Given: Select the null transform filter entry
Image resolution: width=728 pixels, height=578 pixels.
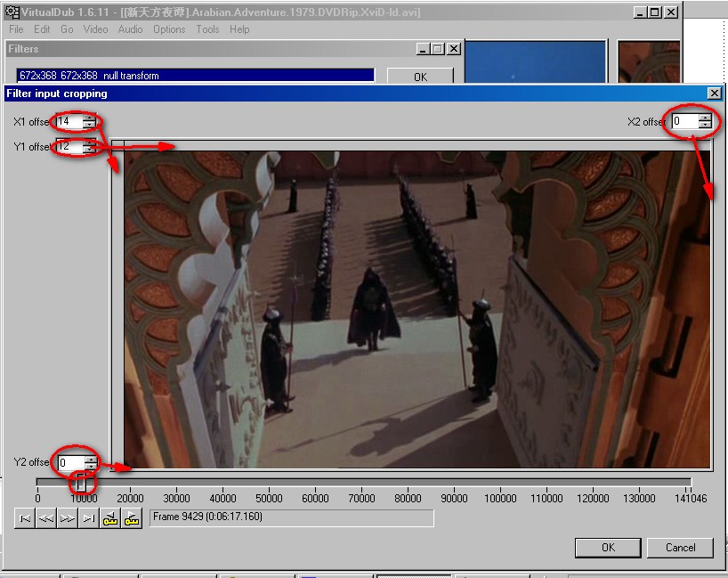Looking at the screenshot, I should (x=195, y=76).
